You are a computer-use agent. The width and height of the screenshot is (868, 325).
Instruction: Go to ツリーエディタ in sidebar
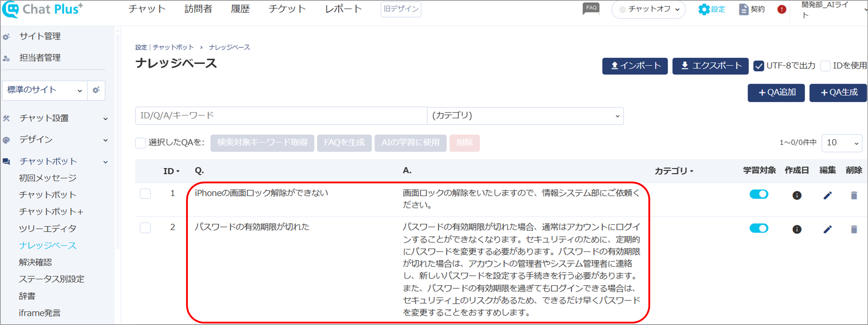point(48,229)
